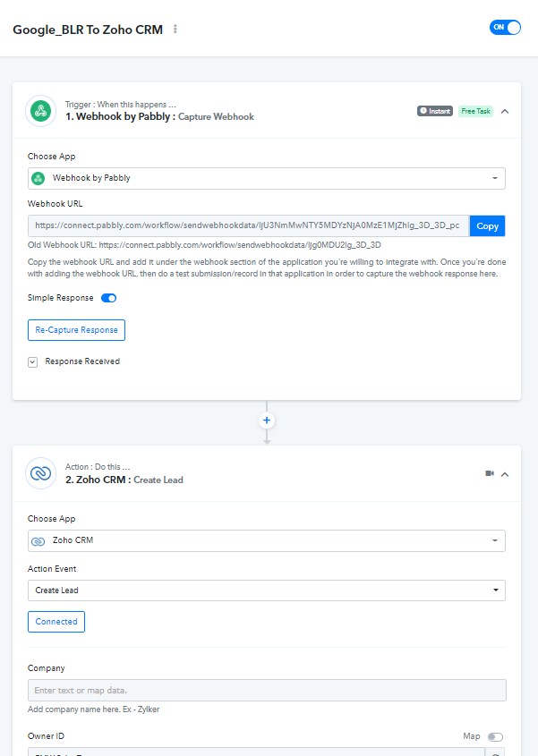Open the workflow options three-dot menu

[175, 30]
